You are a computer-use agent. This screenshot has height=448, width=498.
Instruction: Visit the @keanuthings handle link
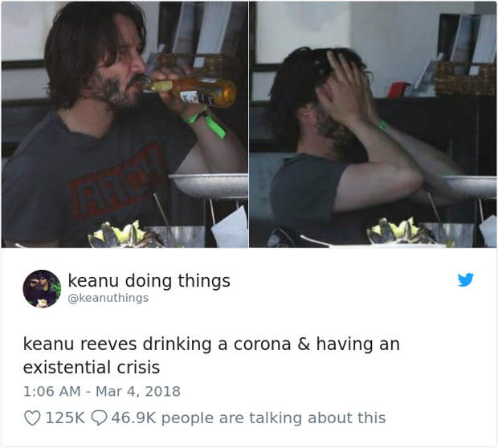point(108,298)
